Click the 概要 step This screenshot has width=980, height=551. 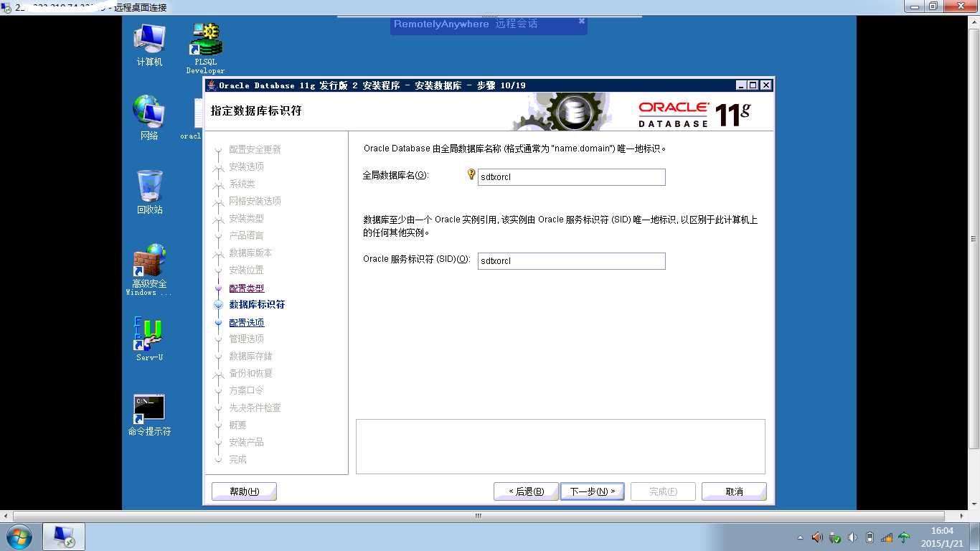pyautogui.click(x=237, y=425)
